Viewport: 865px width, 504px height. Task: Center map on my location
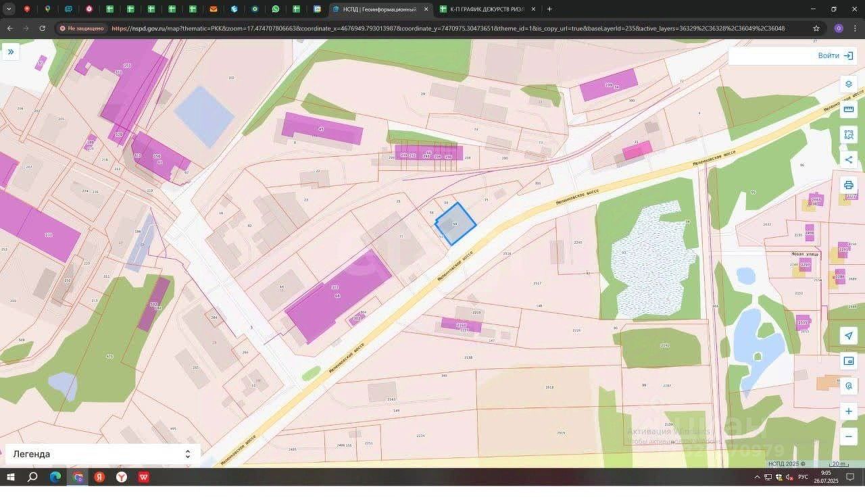pyautogui.click(x=849, y=336)
